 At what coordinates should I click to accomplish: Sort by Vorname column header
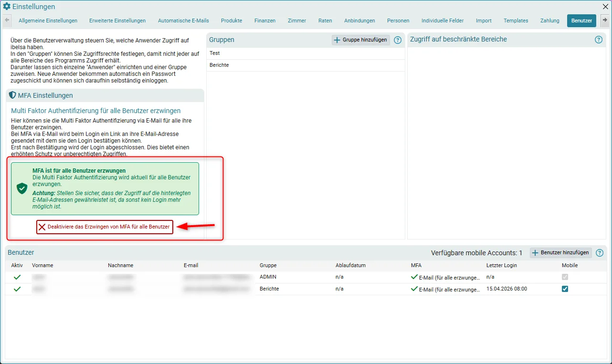(42, 265)
